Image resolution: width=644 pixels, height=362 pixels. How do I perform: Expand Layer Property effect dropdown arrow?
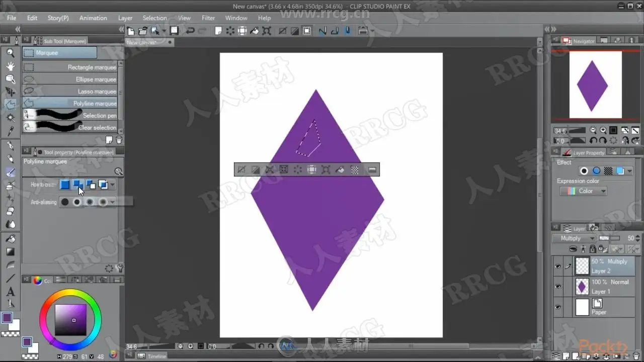(x=629, y=171)
